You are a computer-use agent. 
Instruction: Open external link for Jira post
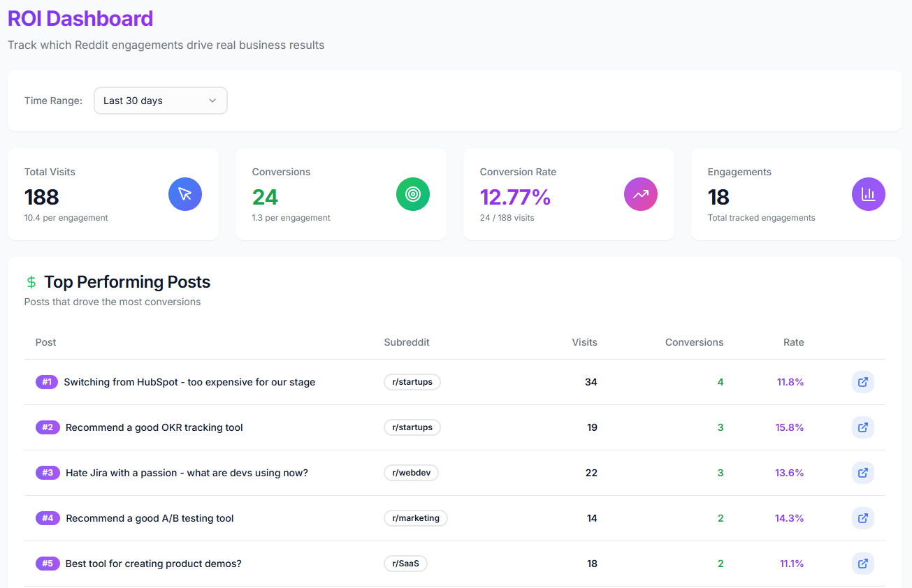tap(863, 473)
